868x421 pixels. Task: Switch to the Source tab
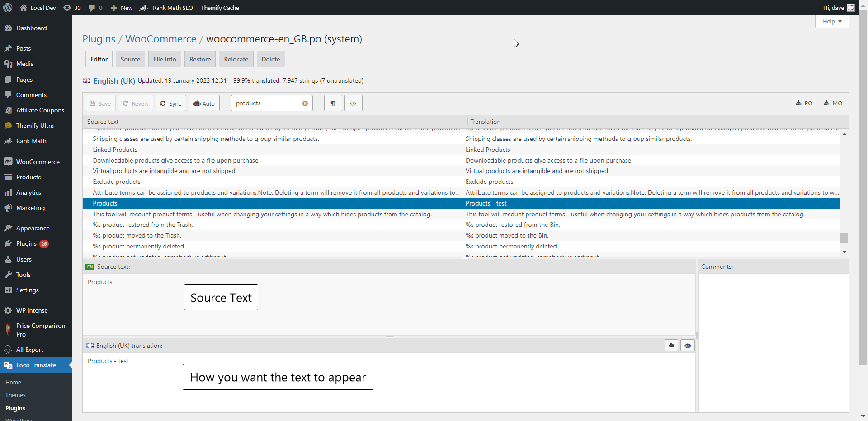pos(130,59)
